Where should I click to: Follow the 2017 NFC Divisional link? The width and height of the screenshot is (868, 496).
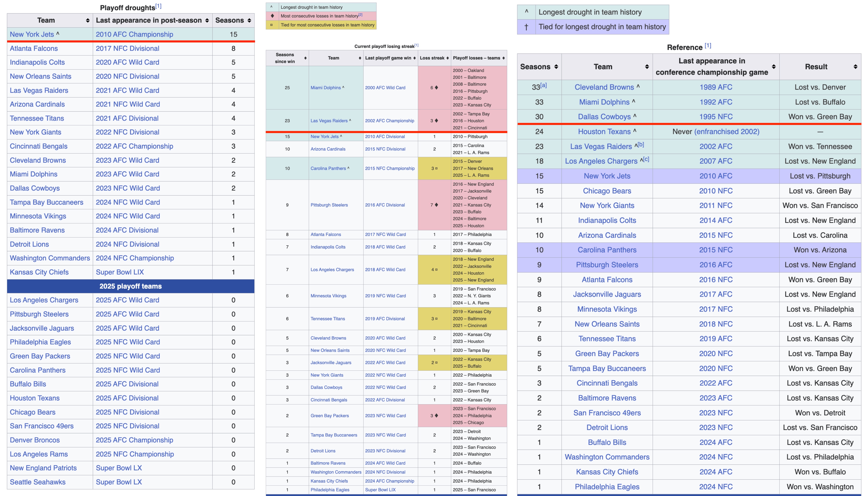click(x=127, y=48)
